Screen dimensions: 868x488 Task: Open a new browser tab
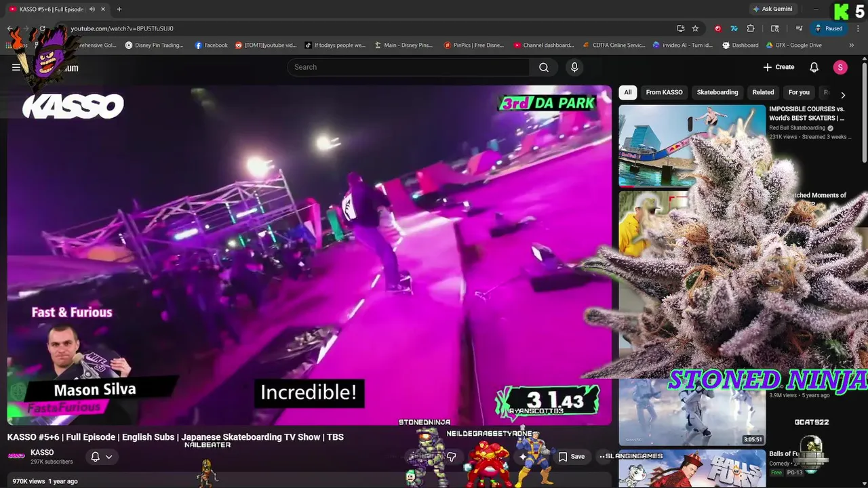(119, 9)
